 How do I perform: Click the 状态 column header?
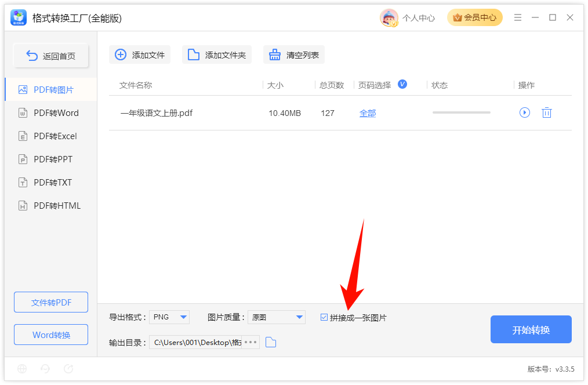[440, 85]
